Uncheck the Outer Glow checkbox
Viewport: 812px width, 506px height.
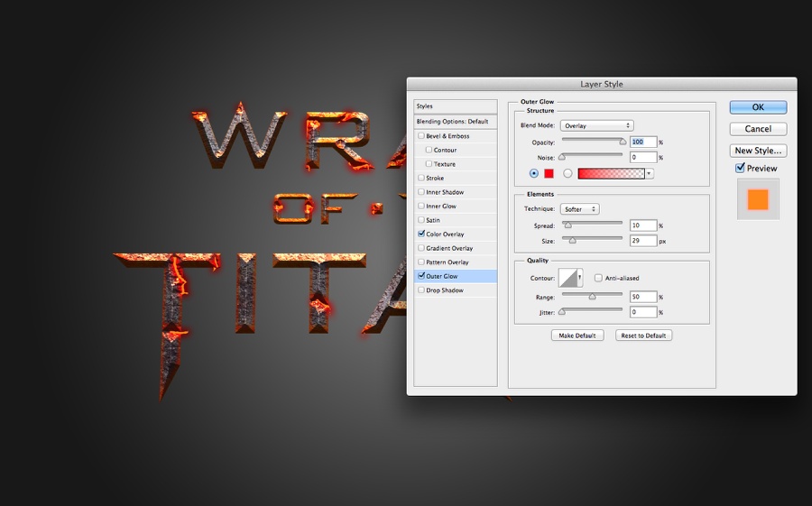click(421, 275)
